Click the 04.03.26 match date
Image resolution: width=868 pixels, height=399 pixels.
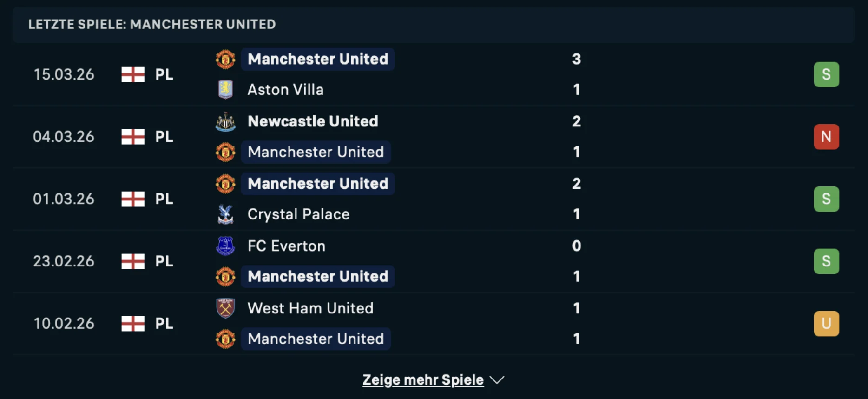64,137
